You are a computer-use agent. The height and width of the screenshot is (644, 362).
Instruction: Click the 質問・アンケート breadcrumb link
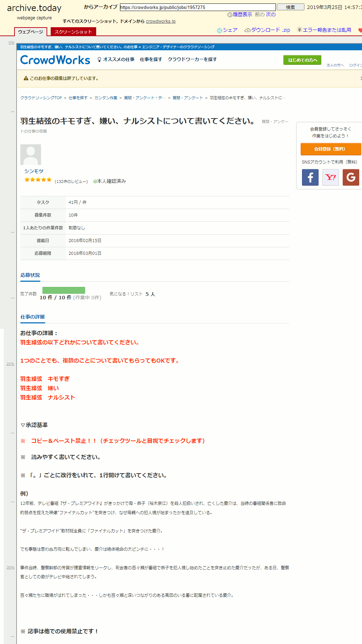click(188, 98)
